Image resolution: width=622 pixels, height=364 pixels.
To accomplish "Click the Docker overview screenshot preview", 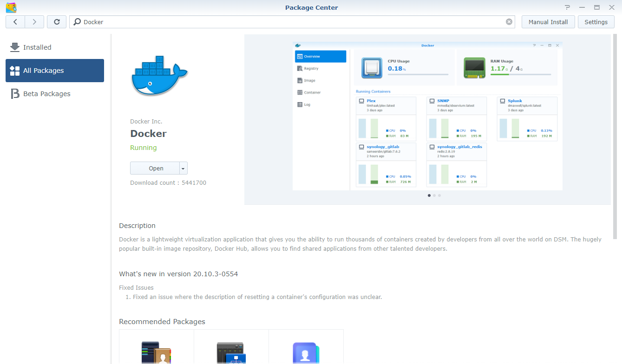I will pos(427,116).
